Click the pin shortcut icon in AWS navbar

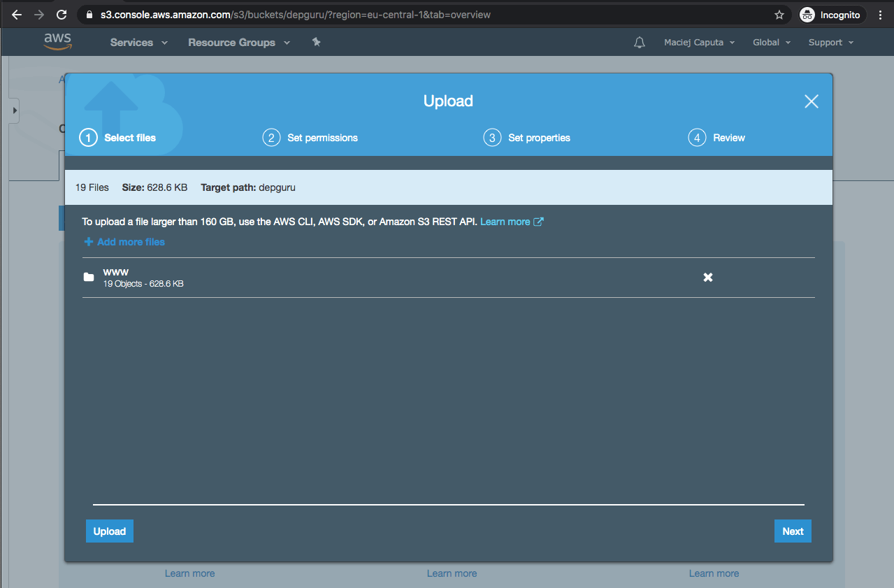316,43
